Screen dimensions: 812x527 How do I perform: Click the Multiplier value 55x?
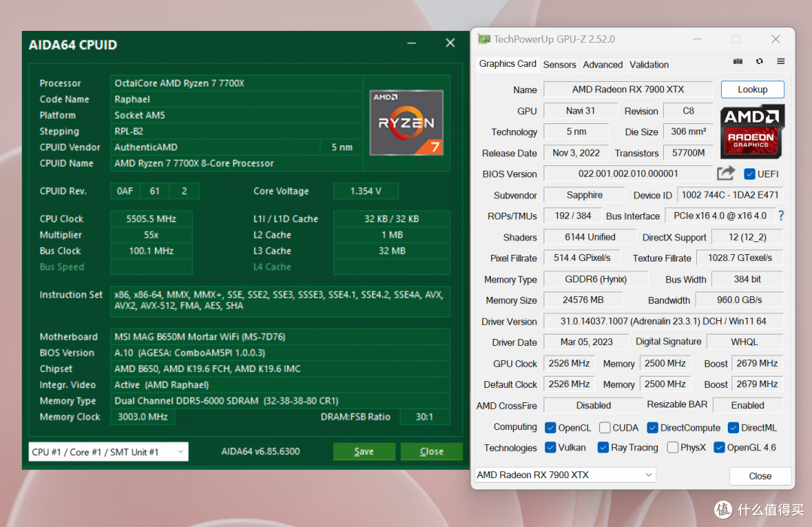pyautogui.click(x=151, y=235)
